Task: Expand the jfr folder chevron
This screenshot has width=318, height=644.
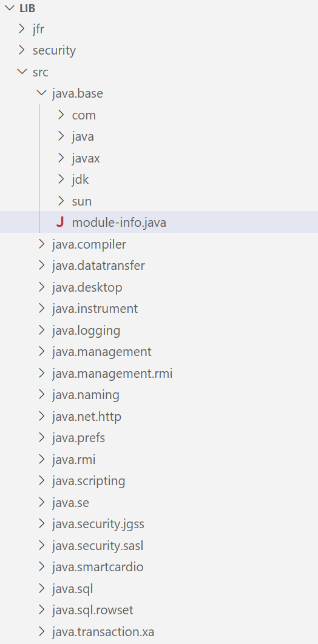Action: click(x=21, y=29)
